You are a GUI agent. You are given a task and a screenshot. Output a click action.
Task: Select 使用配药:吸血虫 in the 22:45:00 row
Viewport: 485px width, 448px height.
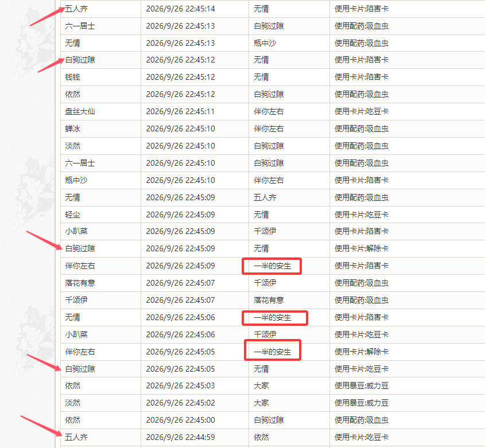[x=361, y=420]
